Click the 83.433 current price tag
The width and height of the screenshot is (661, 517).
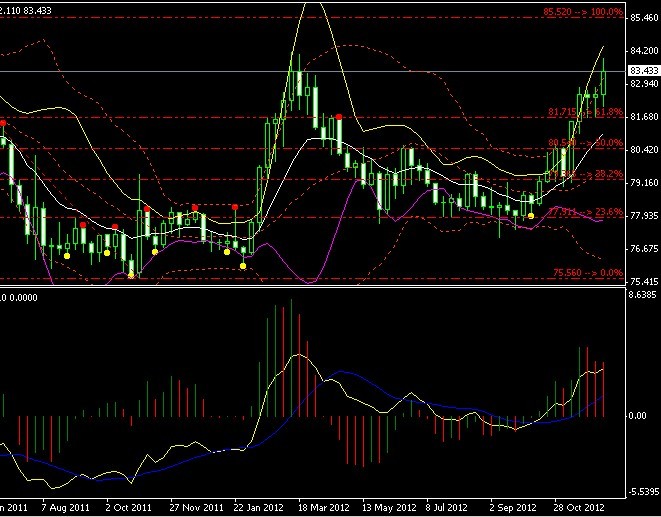[x=644, y=71]
